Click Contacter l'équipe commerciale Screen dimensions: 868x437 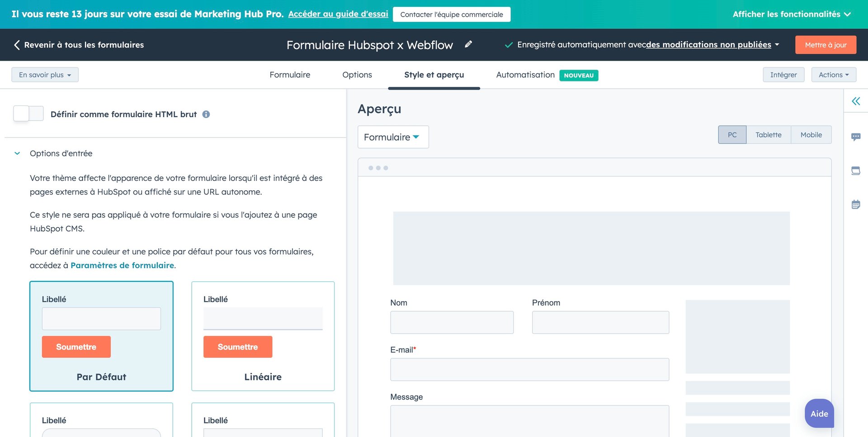(452, 14)
